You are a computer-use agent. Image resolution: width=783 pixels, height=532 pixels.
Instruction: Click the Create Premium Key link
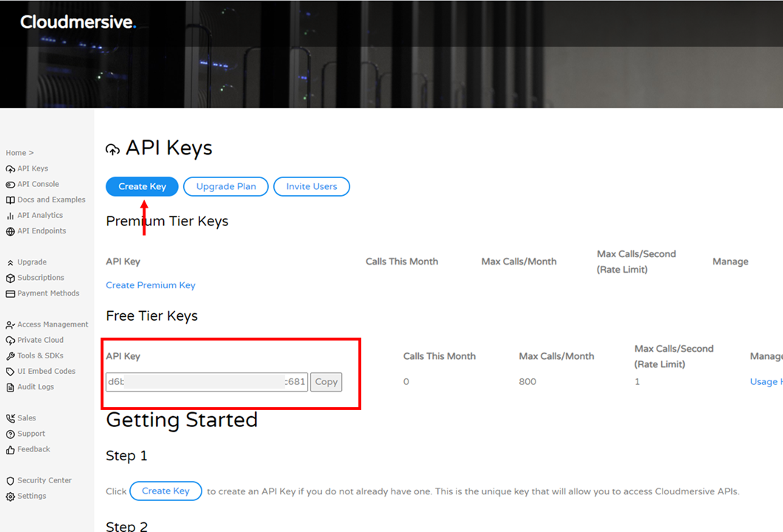pyautogui.click(x=150, y=285)
